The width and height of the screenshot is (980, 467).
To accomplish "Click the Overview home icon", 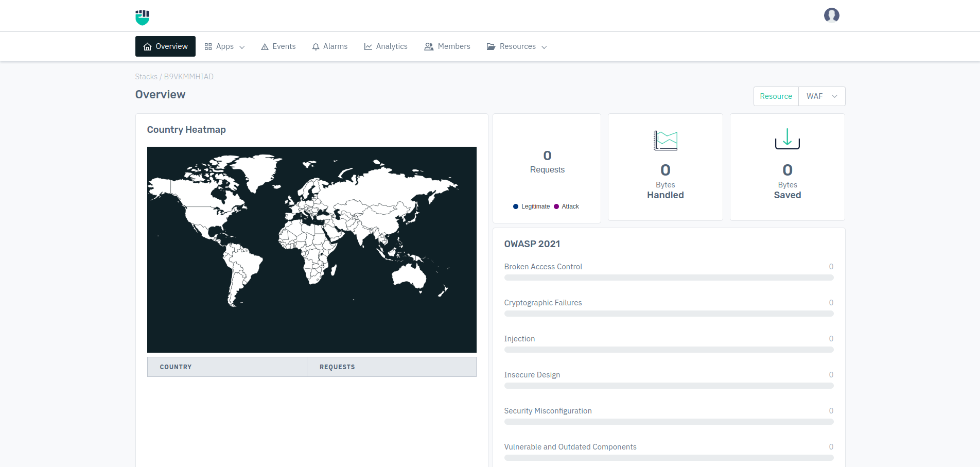I will point(147,47).
